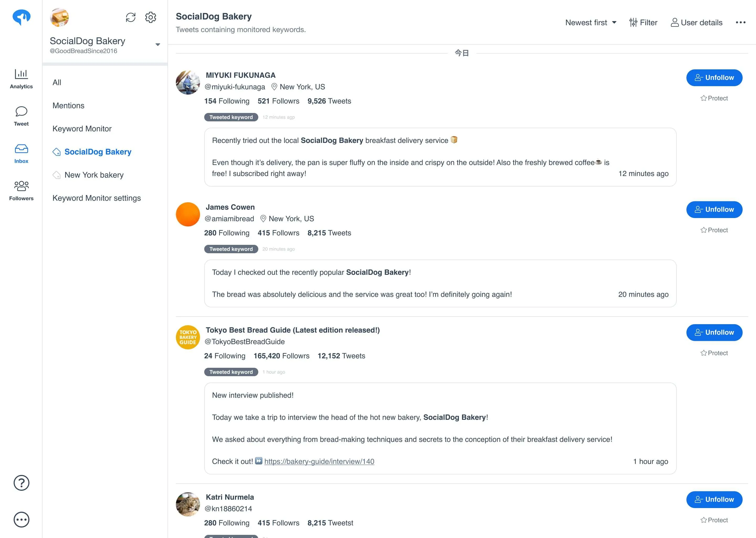Unfollow James Cowen
This screenshot has height=538, width=756.
714,209
